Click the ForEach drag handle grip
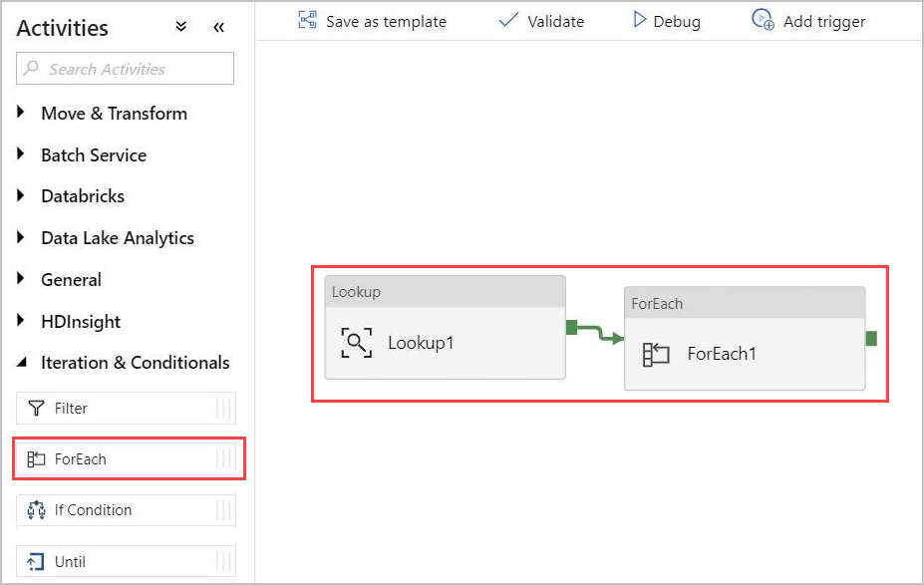 coord(223,458)
